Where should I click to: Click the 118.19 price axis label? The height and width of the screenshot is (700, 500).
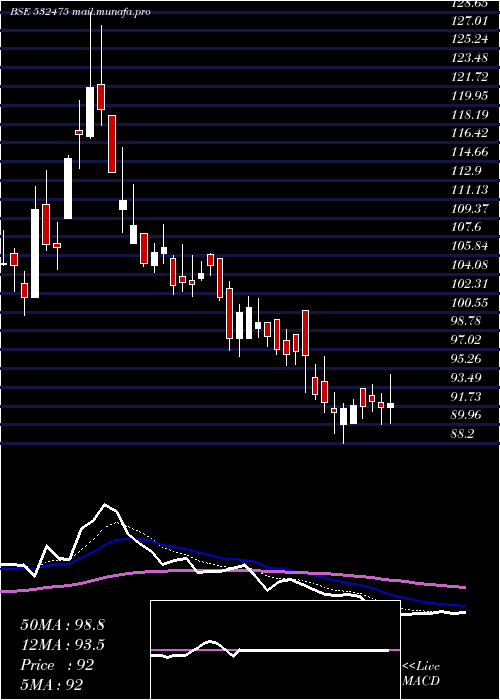[470, 115]
